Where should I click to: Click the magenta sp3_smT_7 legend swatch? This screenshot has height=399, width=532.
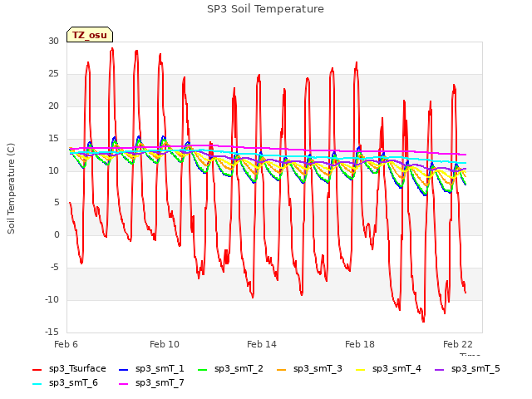pos(124,384)
